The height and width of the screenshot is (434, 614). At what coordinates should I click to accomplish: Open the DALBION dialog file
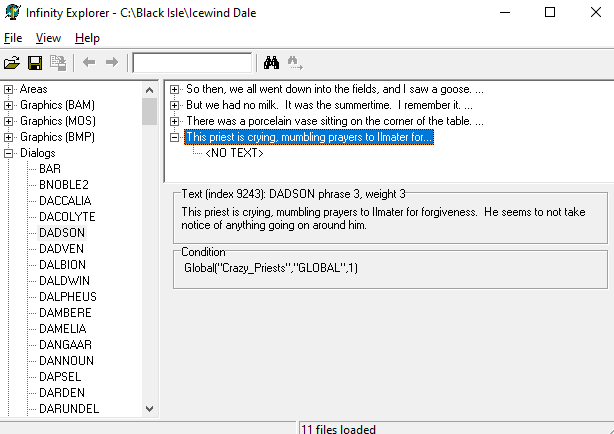62,265
